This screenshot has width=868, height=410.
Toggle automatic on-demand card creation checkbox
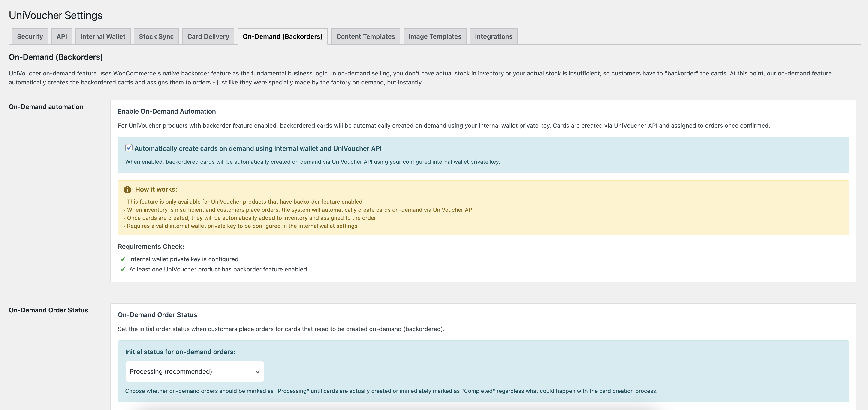point(129,148)
